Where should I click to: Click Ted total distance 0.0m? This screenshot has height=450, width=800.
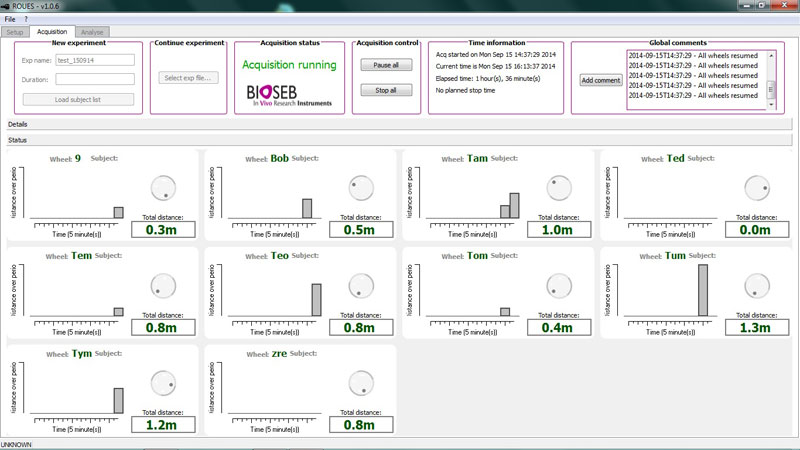click(x=757, y=230)
